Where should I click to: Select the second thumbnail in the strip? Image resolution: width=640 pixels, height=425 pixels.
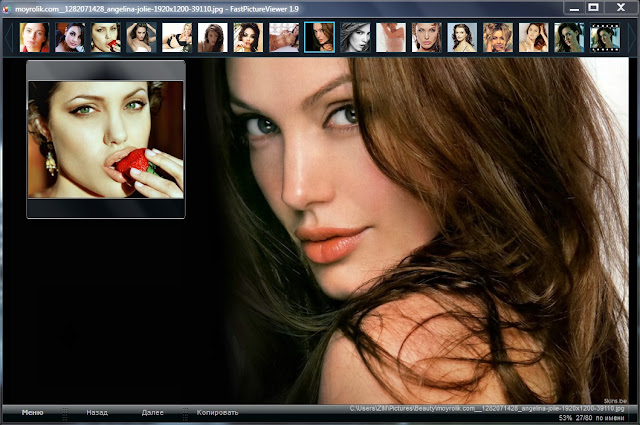click(x=70, y=37)
